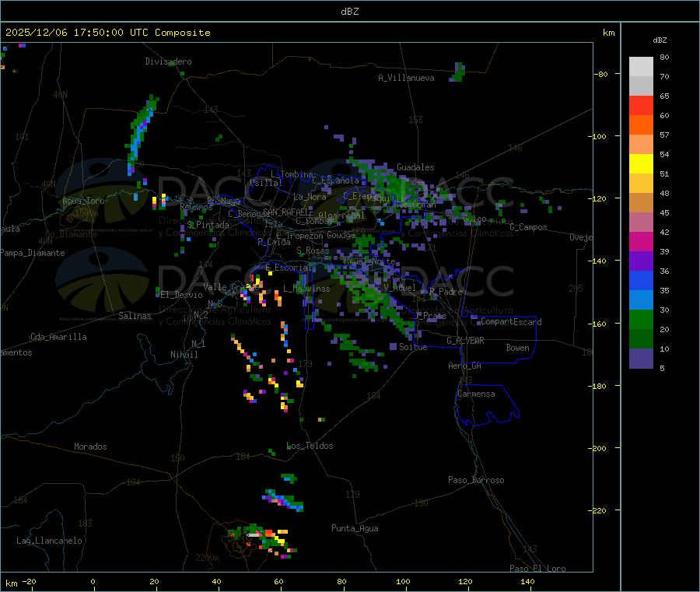700x592 pixels.
Task: Click the Carmensa map label
Action: click(476, 394)
